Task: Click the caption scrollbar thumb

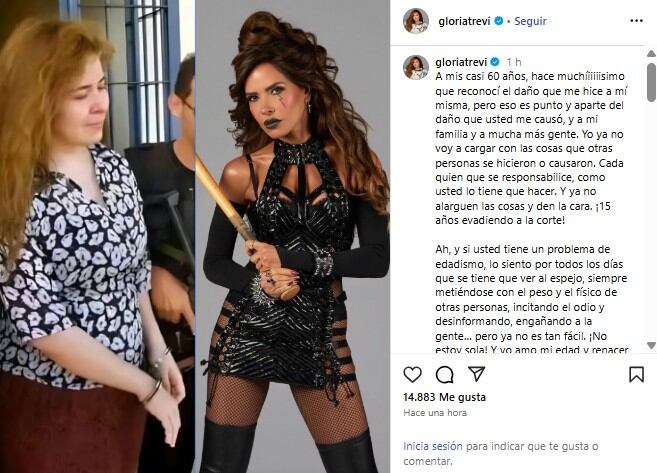Action: (651, 82)
